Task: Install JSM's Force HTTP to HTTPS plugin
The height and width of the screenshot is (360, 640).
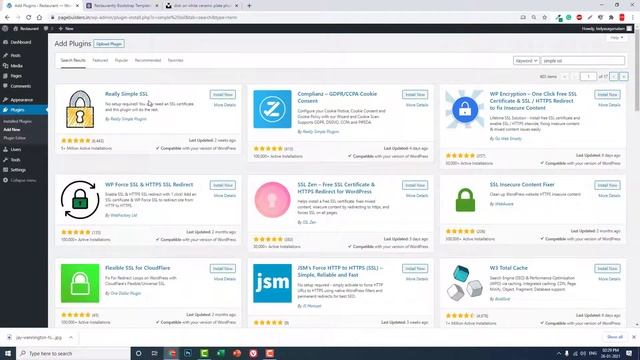Action: pyautogui.click(x=415, y=269)
